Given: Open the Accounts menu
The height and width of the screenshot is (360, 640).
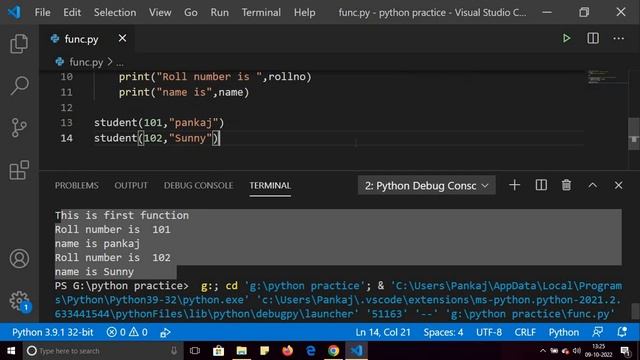Looking at the screenshot, I should pyautogui.click(x=19, y=258).
